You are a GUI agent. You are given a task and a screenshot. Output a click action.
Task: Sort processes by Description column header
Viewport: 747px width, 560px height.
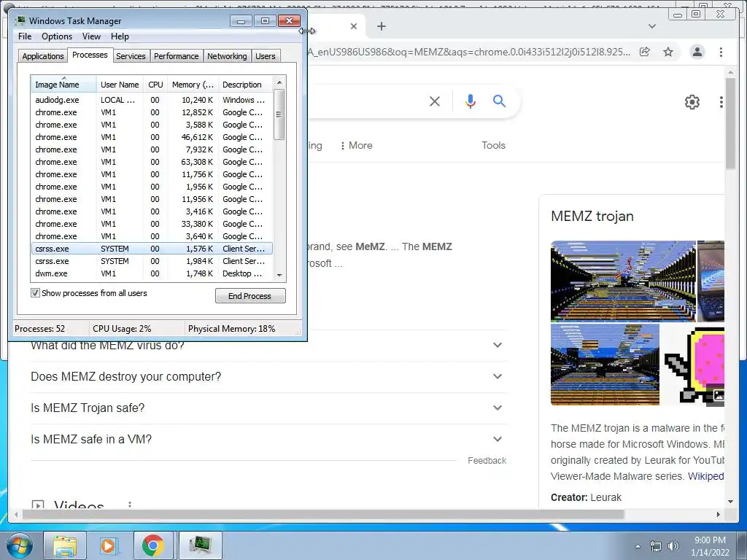coord(245,85)
